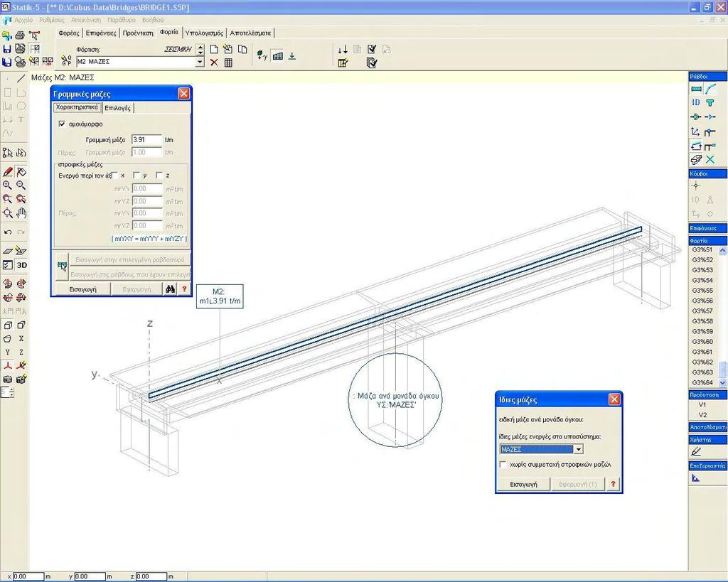This screenshot has width=728, height=582.
Task: Click Εισαγωγή στην επιλεγμένη ραβδοσειρά button
Action: (129, 260)
